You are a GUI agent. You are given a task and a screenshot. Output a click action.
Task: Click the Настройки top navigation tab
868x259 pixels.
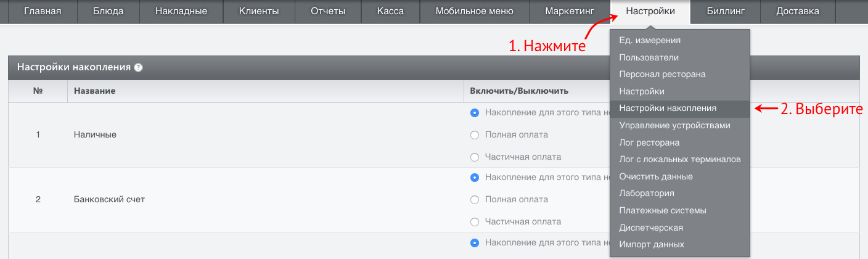pos(650,11)
